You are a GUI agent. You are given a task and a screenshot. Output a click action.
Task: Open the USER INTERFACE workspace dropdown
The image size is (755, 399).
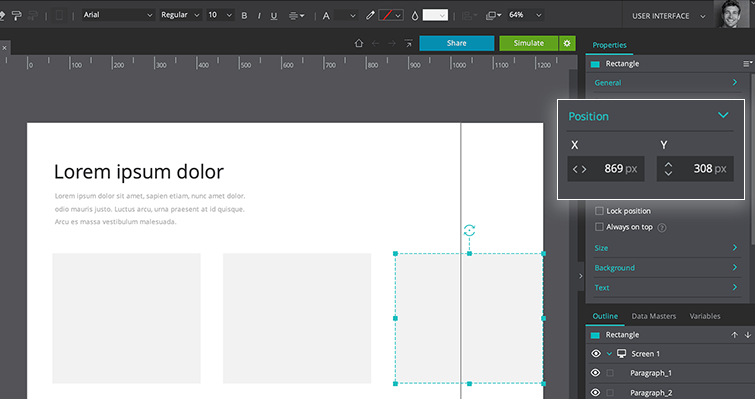tap(669, 16)
